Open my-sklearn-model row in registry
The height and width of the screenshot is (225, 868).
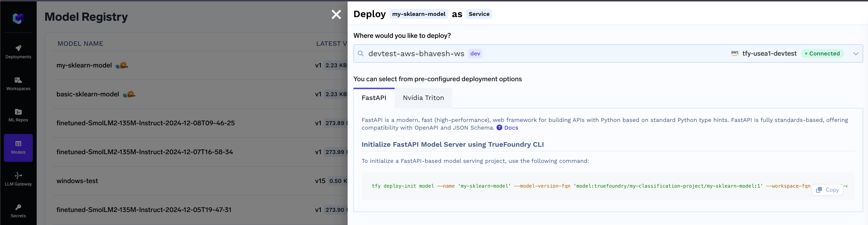pyautogui.click(x=84, y=65)
